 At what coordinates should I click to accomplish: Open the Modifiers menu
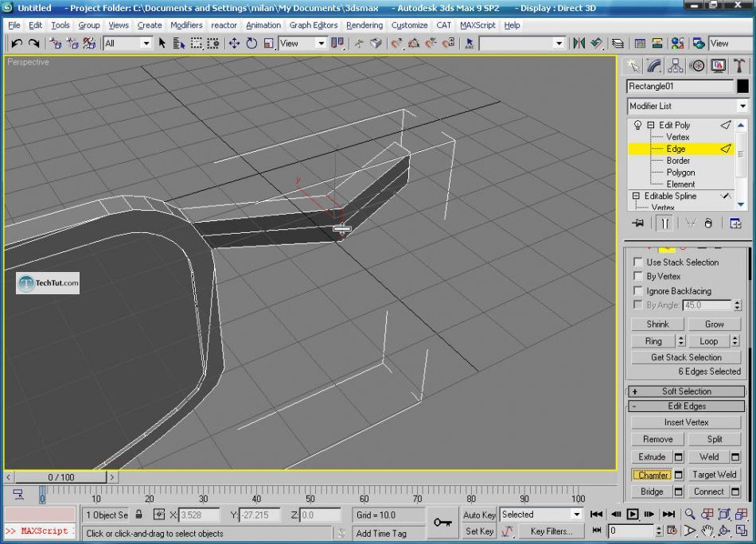[x=186, y=25]
